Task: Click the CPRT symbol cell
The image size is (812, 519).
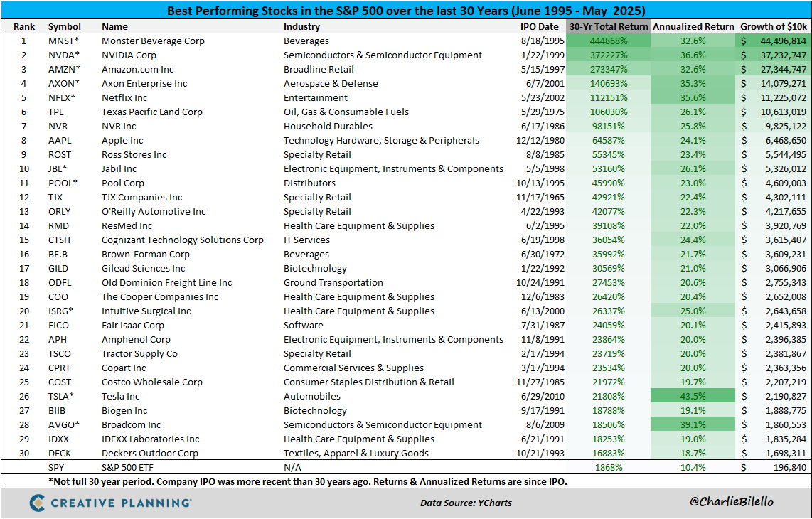Action: point(59,368)
